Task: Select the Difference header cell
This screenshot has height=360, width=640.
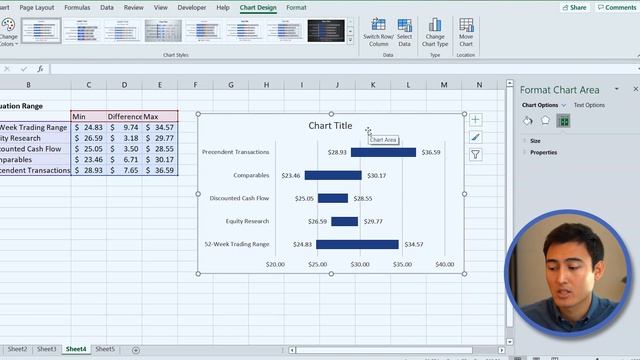Action: tap(124, 117)
